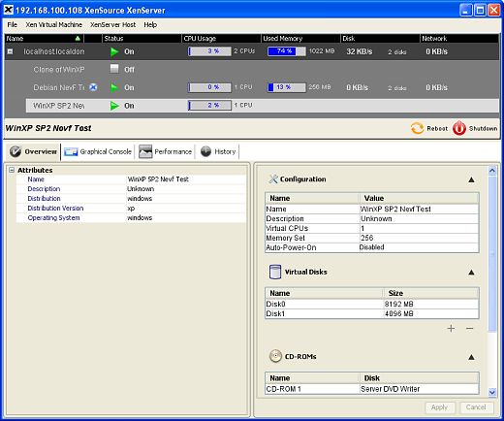Click the Disk column header
Image resolution: width=504 pixels, height=421 pixels.
point(380,38)
